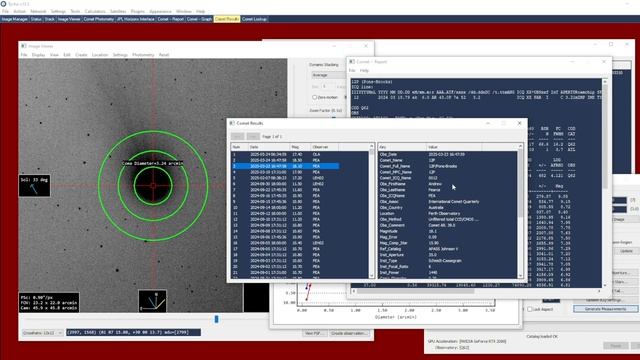
Task: Click second page-navigation button in Comet Results
Action: (253, 136)
